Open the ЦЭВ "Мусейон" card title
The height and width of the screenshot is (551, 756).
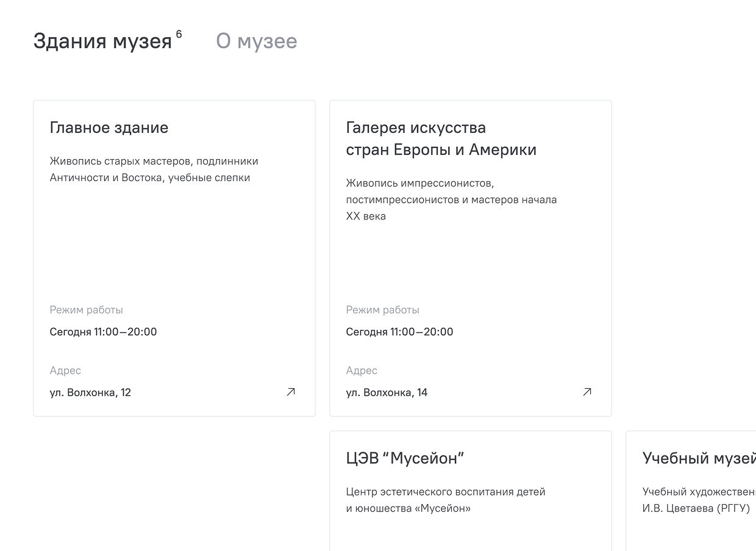405,458
